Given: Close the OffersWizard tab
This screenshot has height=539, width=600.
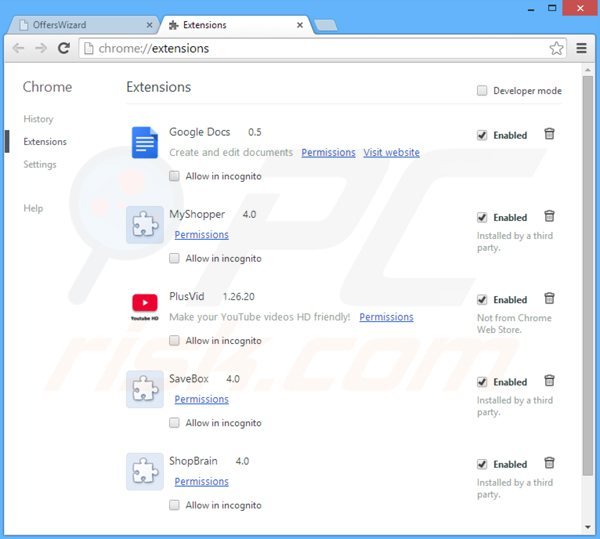Looking at the screenshot, I should [x=149, y=25].
